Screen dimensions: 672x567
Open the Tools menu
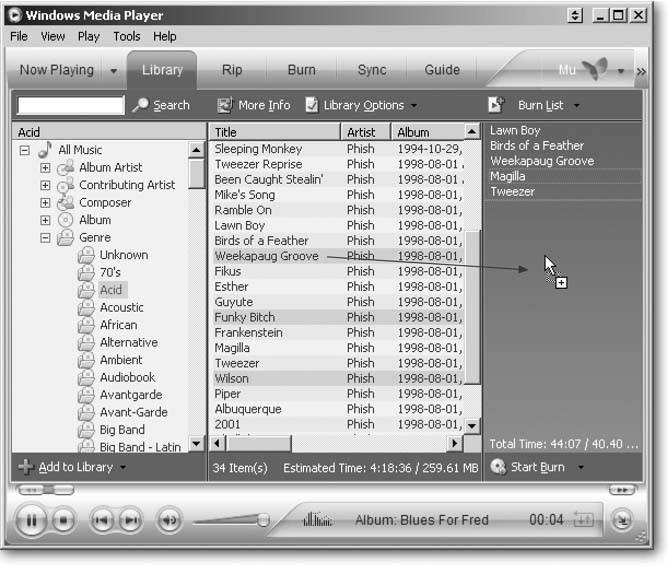coord(127,36)
